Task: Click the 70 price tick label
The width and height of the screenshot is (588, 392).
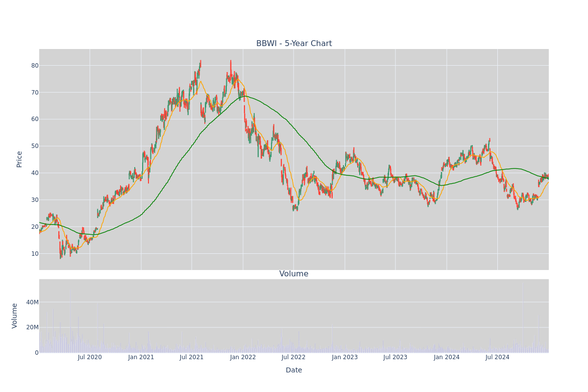Action: tap(35, 93)
